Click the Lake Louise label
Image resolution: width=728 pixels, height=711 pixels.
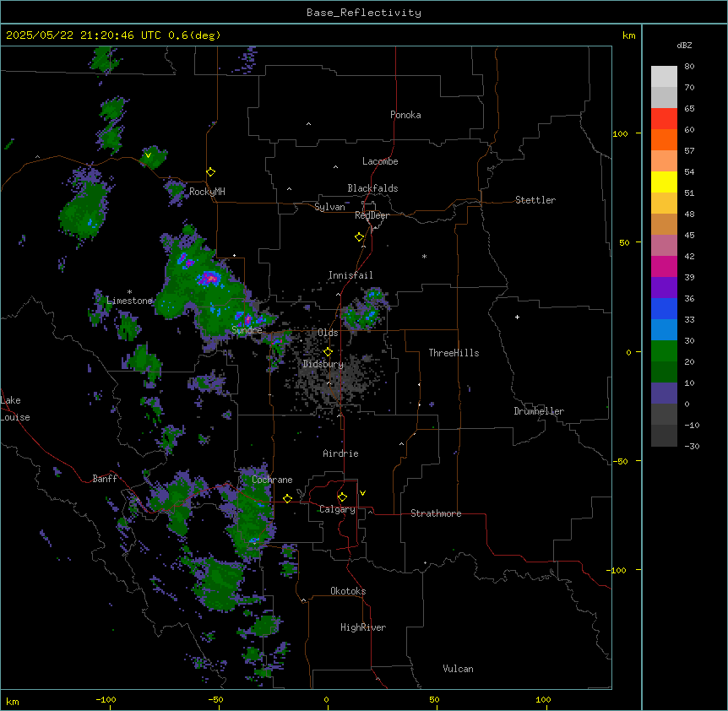click(x=15, y=409)
